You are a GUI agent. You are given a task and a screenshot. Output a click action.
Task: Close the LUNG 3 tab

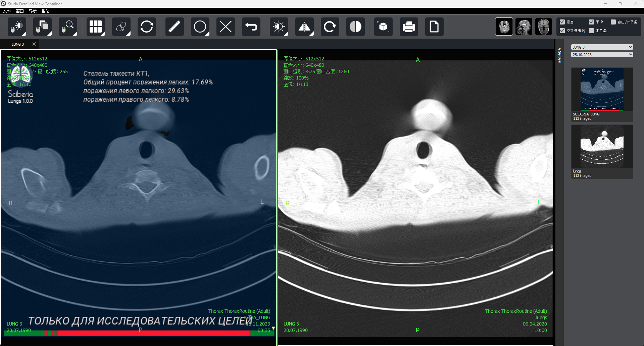click(x=34, y=44)
